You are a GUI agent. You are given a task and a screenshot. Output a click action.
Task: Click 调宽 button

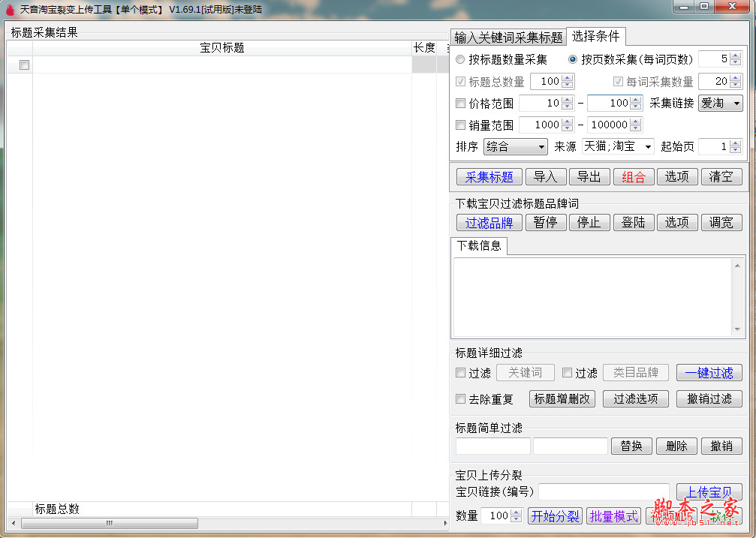[x=721, y=223]
